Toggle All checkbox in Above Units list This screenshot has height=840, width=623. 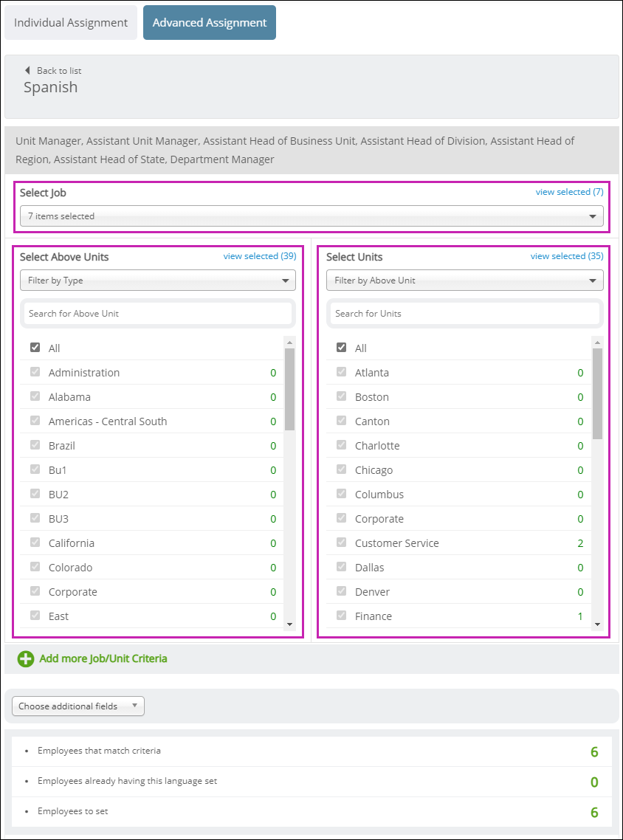[x=35, y=348]
